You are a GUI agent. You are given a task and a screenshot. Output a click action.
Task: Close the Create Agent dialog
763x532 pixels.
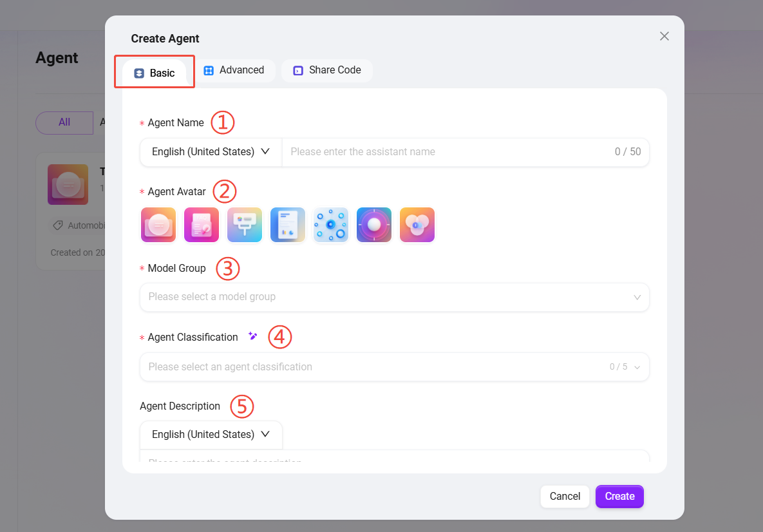[664, 36]
